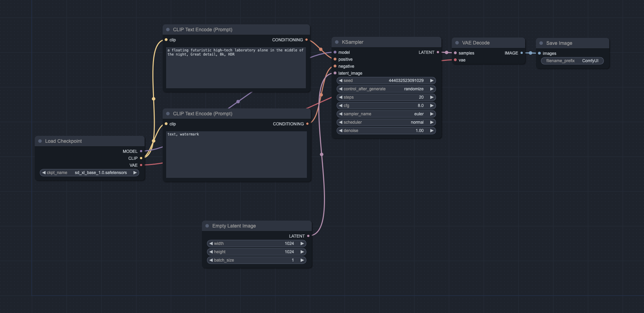The width and height of the screenshot is (644, 313).
Task: Open the sampler_name dropdown showing euler
Action: [386, 114]
